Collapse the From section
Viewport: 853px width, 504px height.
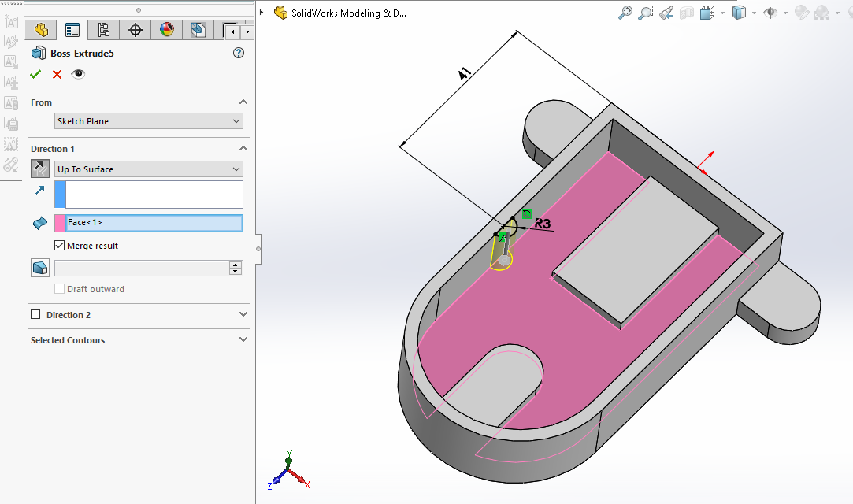(x=243, y=102)
